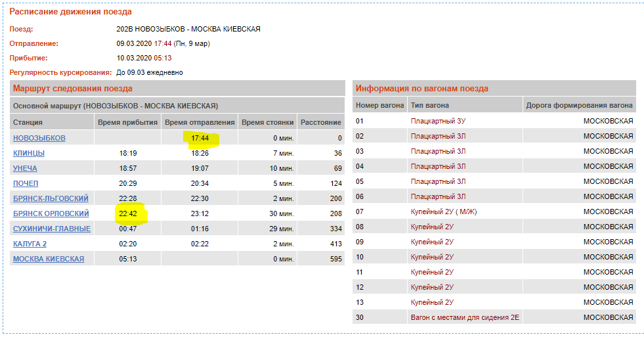
Task: Click the "Информация по вагонам поезда" section header
Action: (x=422, y=88)
